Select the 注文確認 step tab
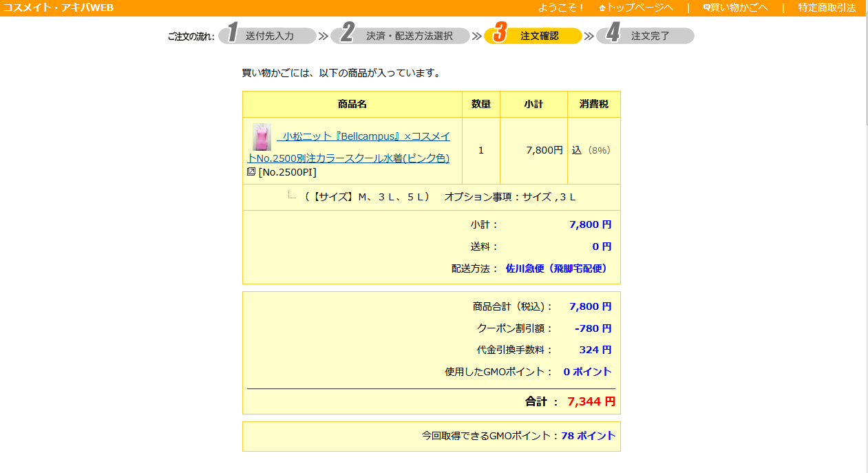Viewport: 868px width, 473px height. (x=540, y=36)
